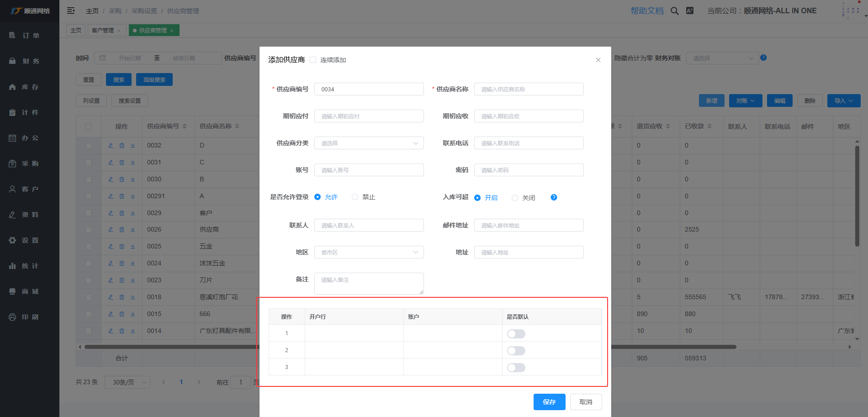Open the 财务 sidebar menu
The width and height of the screenshot is (868, 417).
tap(30, 61)
